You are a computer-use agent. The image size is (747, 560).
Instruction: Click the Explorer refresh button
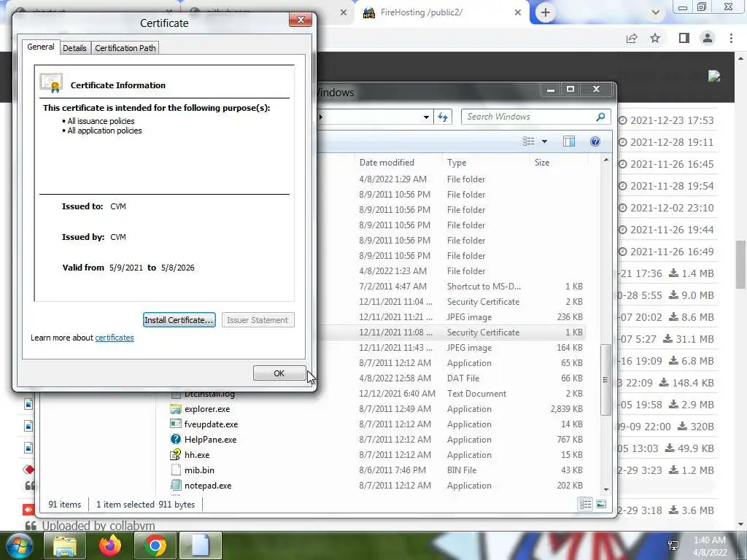pyautogui.click(x=443, y=117)
